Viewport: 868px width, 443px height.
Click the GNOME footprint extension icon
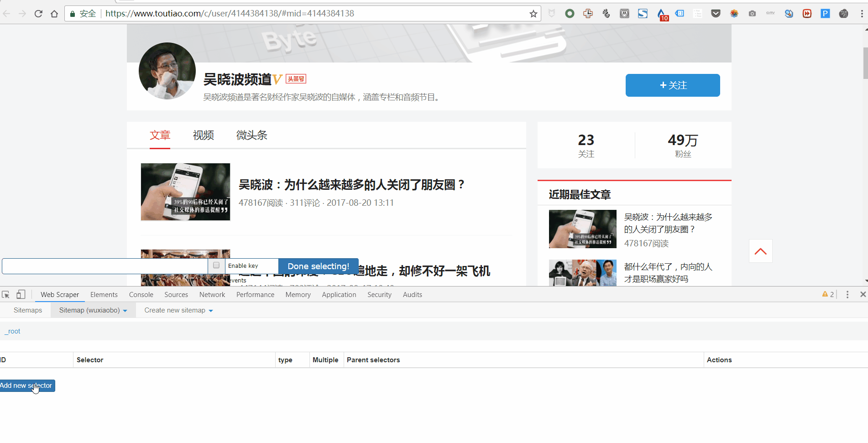pyautogui.click(x=606, y=14)
